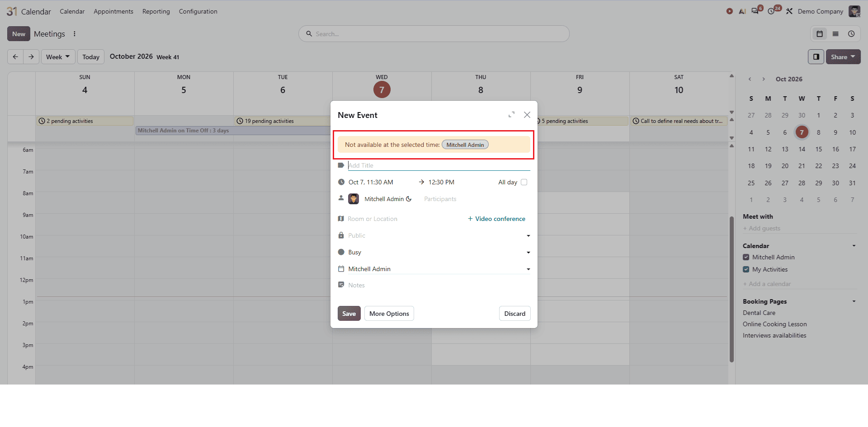868x427 pixels.
Task: Open the Appointments menu
Action: [113, 11]
